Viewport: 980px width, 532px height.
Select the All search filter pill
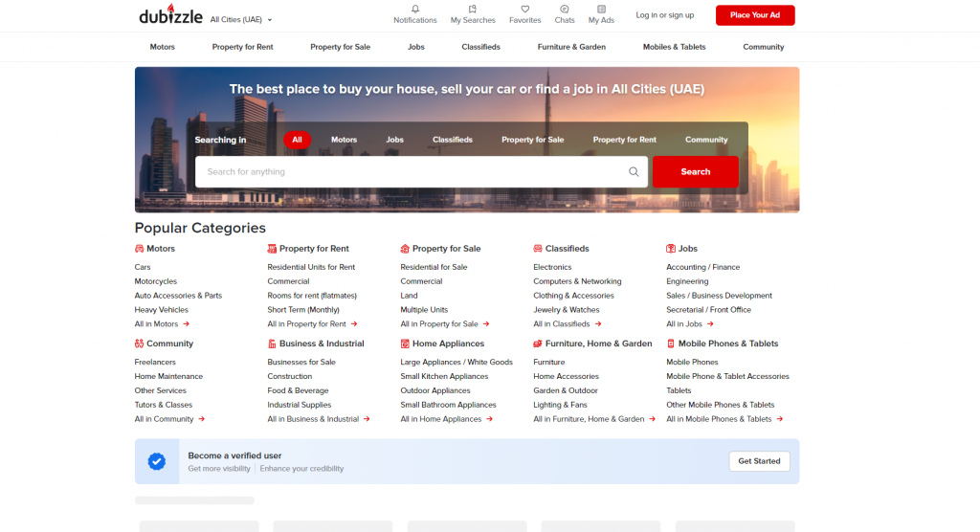(297, 140)
